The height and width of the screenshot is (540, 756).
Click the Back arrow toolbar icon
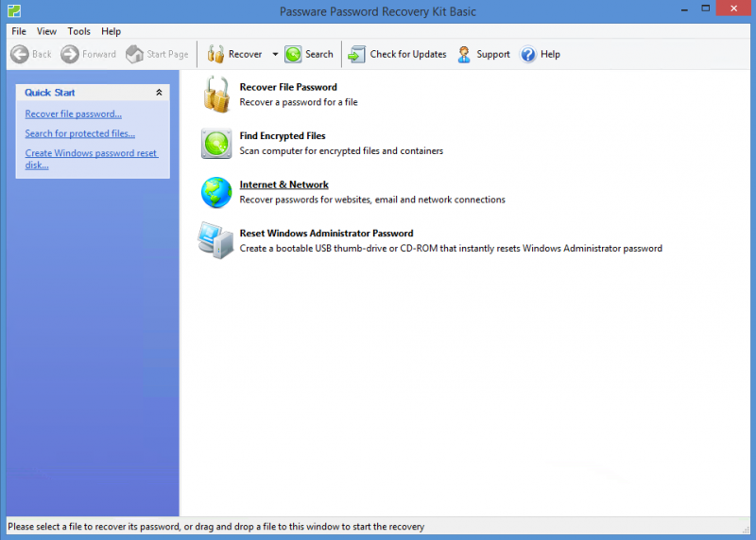pyautogui.click(x=20, y=54)
